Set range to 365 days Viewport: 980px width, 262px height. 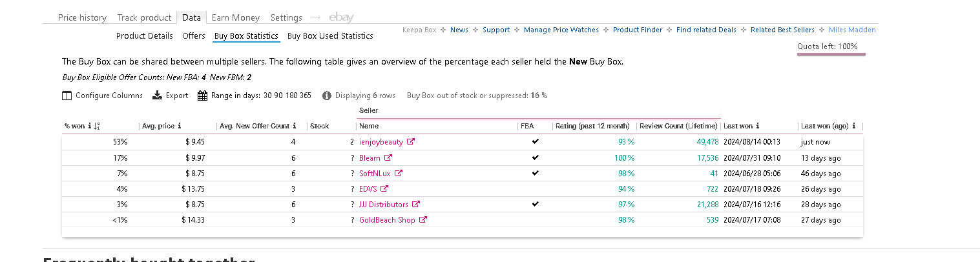point(305,96)
